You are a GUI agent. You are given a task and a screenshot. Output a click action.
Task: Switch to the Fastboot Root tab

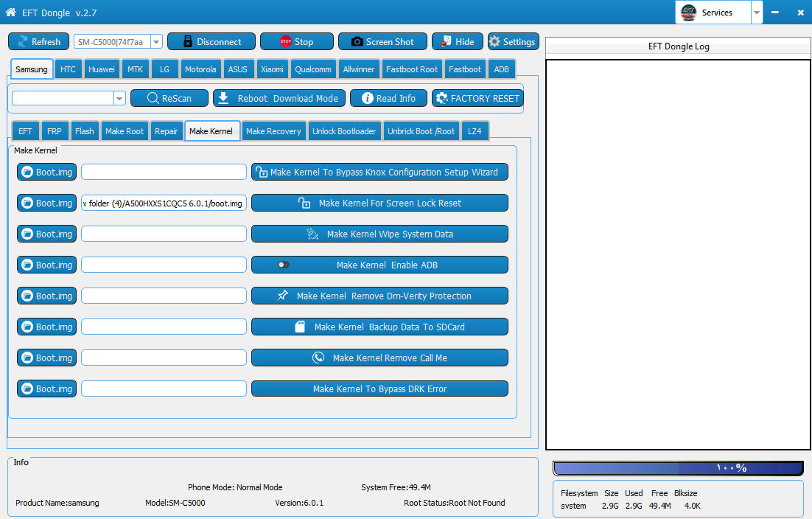click(412, 69)
